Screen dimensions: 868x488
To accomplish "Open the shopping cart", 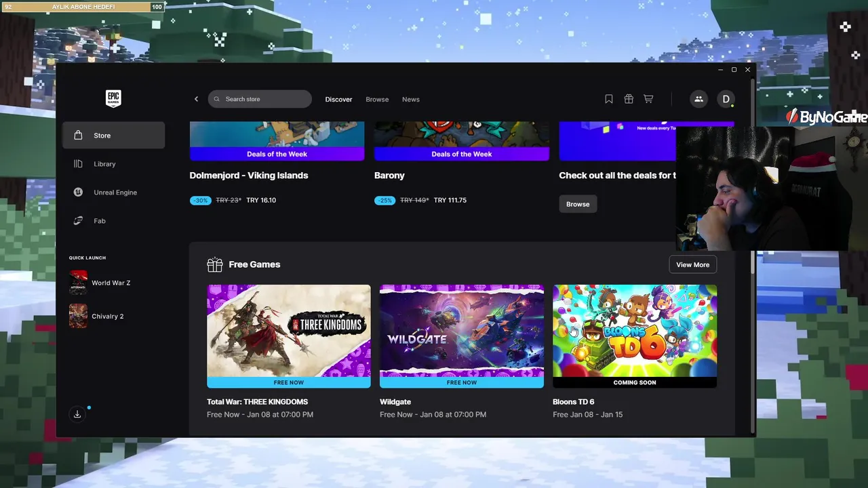I will pos(648,99).
